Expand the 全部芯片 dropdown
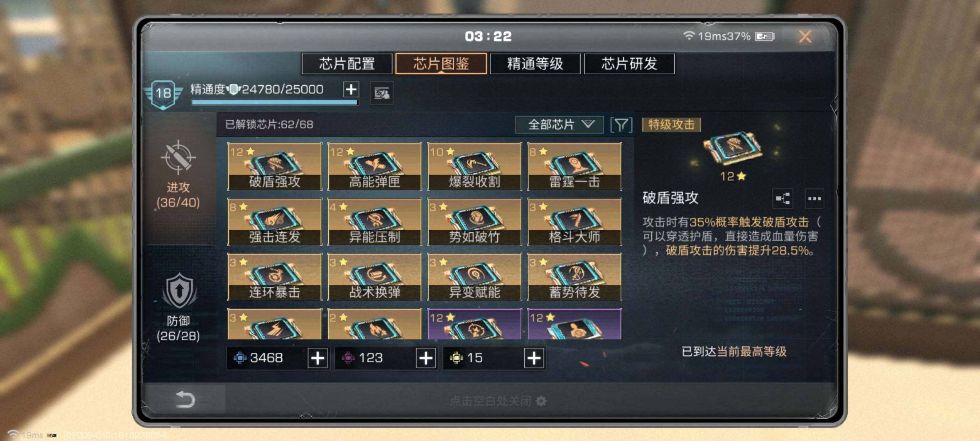This screenshot has height=441, width=980. pos(559,125)
